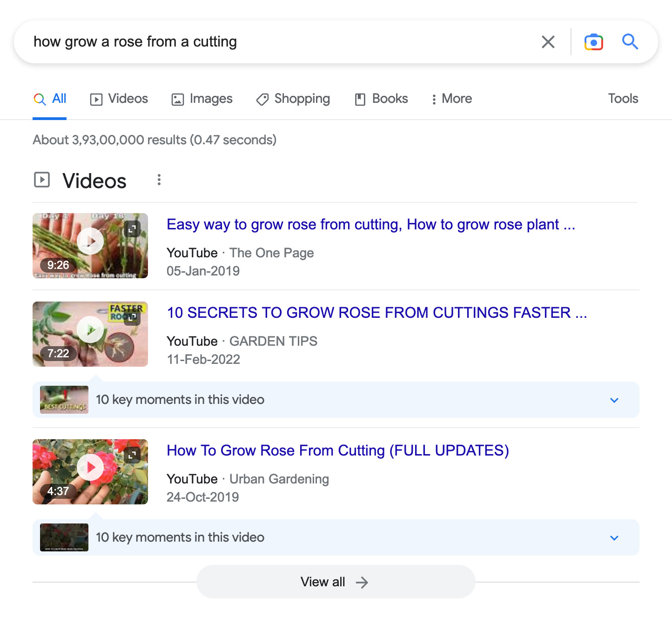The image size is (672, 617).
Task: Open the 10 SECRETS TO GROW ROSE link
Action: click(x=377, y=313)
